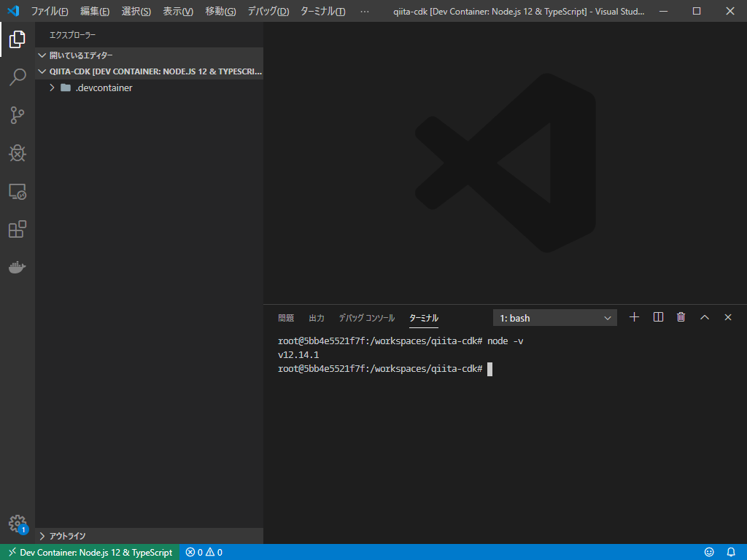
Task: Open the 表示(V) menu
Action: [178, 12]
